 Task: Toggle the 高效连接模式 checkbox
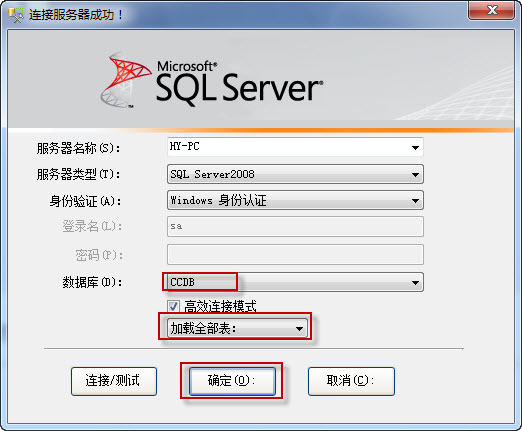click(x=173, y=306)
